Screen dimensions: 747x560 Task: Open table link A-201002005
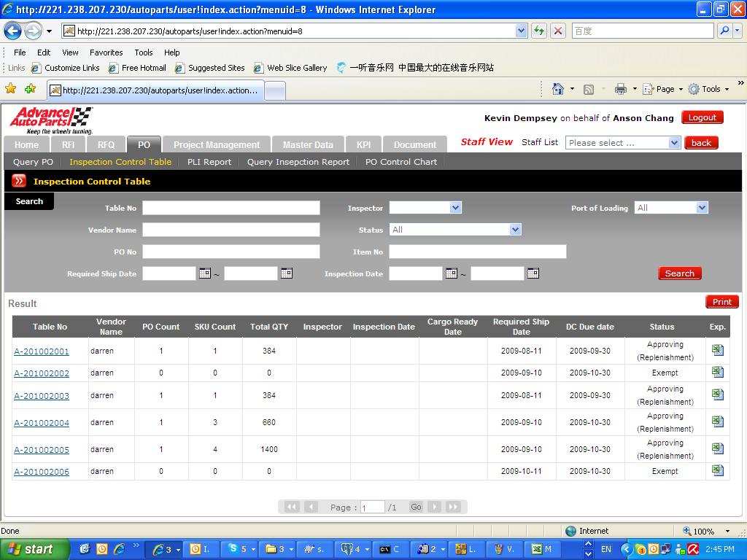point(42,450)
